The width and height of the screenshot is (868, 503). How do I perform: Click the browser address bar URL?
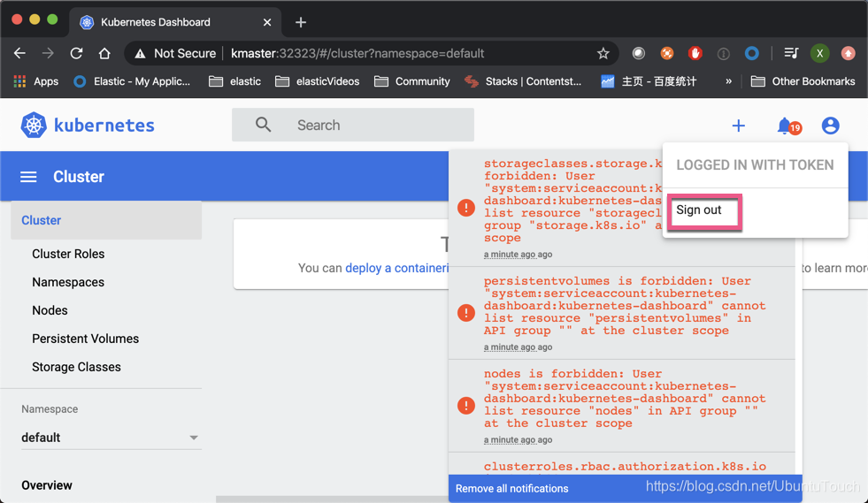point(357,53)
